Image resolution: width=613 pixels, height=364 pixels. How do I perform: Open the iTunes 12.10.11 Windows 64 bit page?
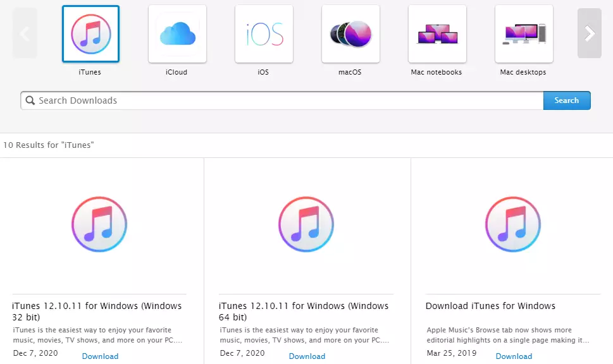304,311
